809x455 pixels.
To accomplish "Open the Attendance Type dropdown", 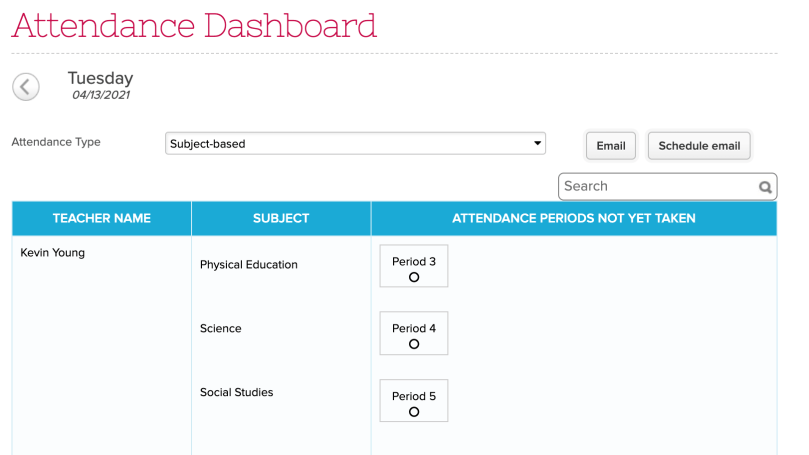I will pyautogui.click(x=355, y=144).
